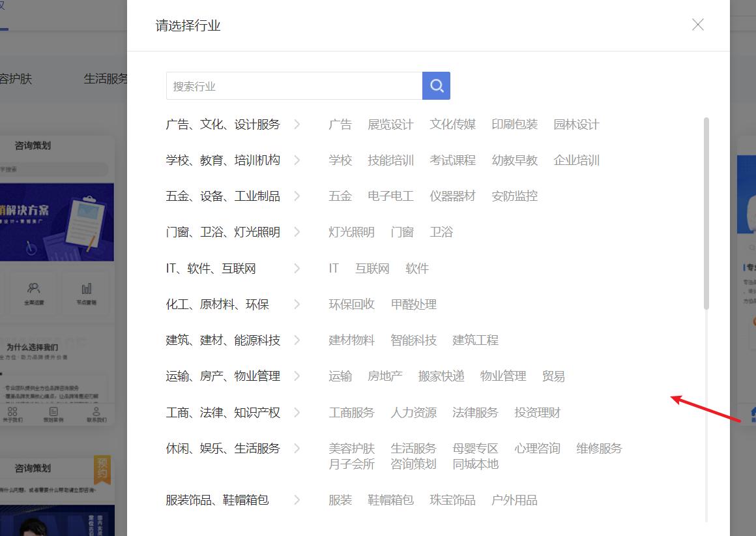The image size is (756, 536).
Task: Click the blue search magnifier icon
Action: [436, 85]
